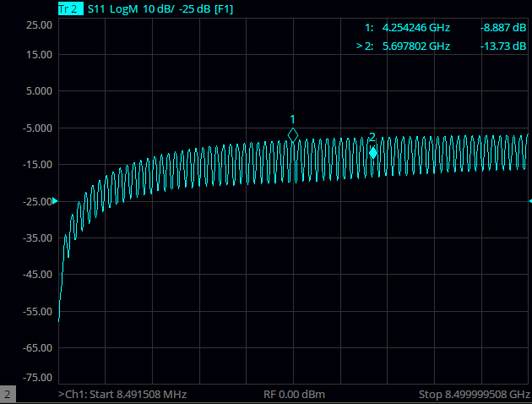Click the S11 measurement parameter text
Image resolution: width=532 pixels, height=404 pixels.
96,8
